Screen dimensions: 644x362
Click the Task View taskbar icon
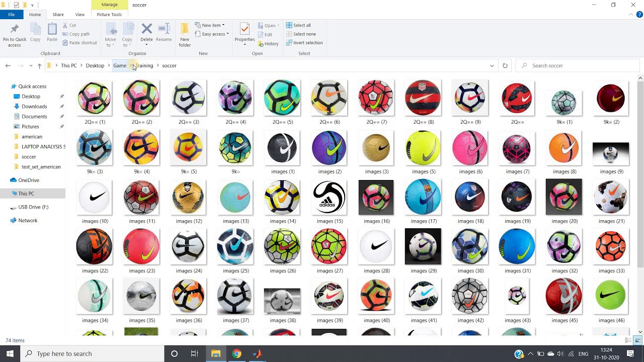195,353
